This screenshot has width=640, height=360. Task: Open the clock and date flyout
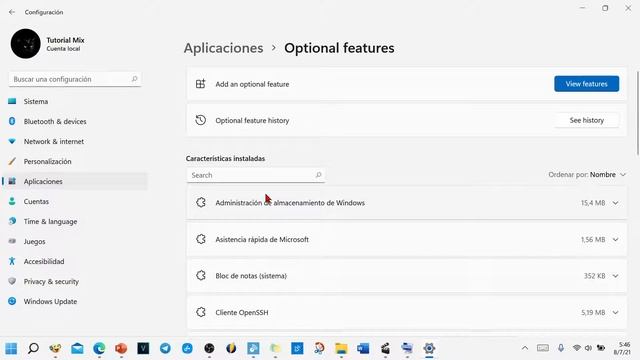point(622,348)
